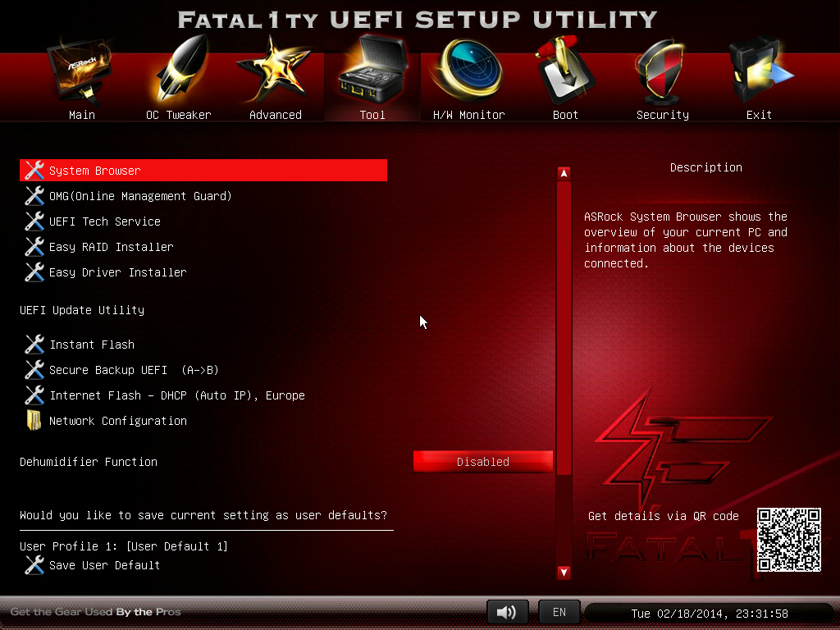Screen dimensions: 840x630
Task: Click the speaker sound icon
Action: coord(507,612)
